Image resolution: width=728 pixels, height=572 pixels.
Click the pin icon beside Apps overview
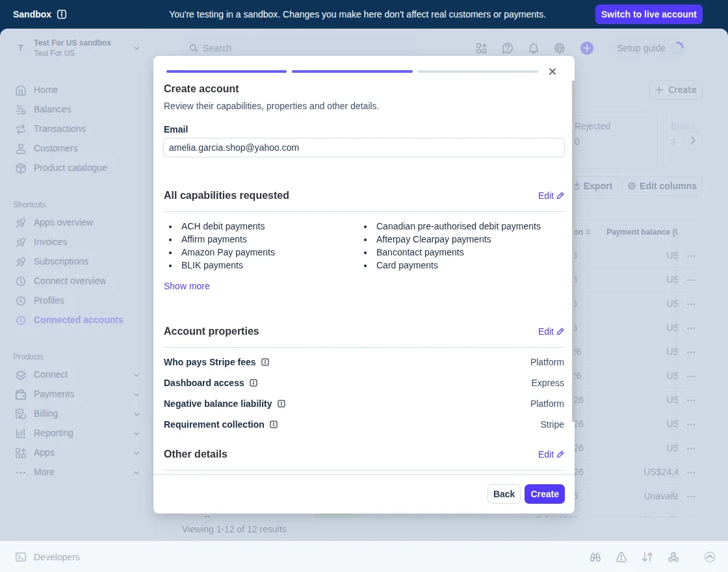pyautogui.click(x=21, y=223)
